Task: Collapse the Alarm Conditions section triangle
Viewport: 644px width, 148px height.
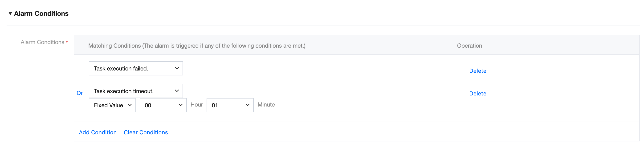Action: coord(10,13)
